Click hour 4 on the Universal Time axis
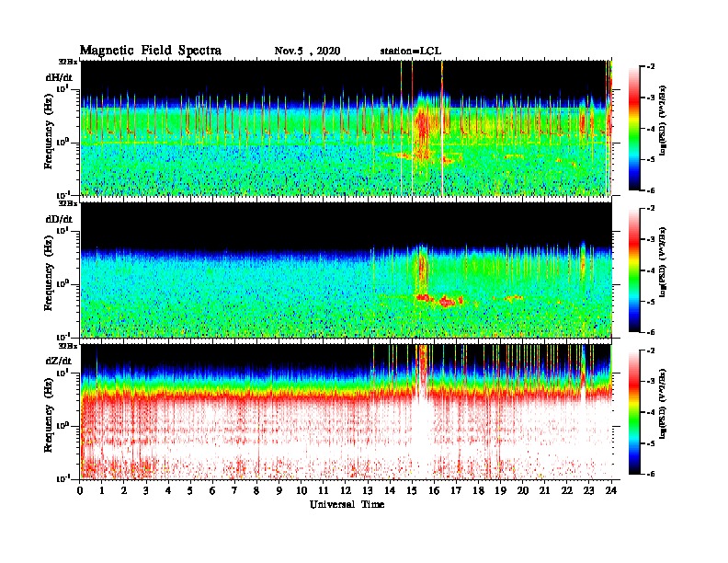Screen dimensions: 728x563 [x=168, y=490]
